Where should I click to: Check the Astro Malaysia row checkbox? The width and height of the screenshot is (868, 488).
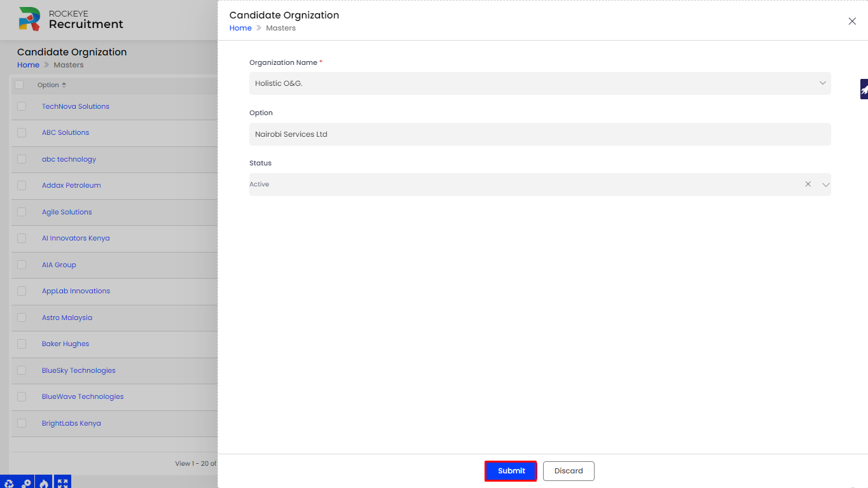[x=22, y=317]
